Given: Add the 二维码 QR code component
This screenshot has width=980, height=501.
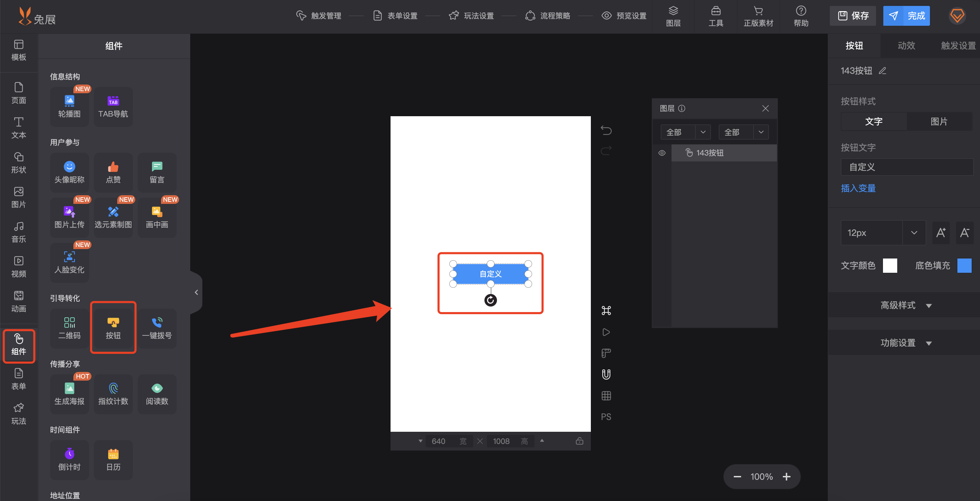Looking at the screenshot, I should click(x=69, y=328).
